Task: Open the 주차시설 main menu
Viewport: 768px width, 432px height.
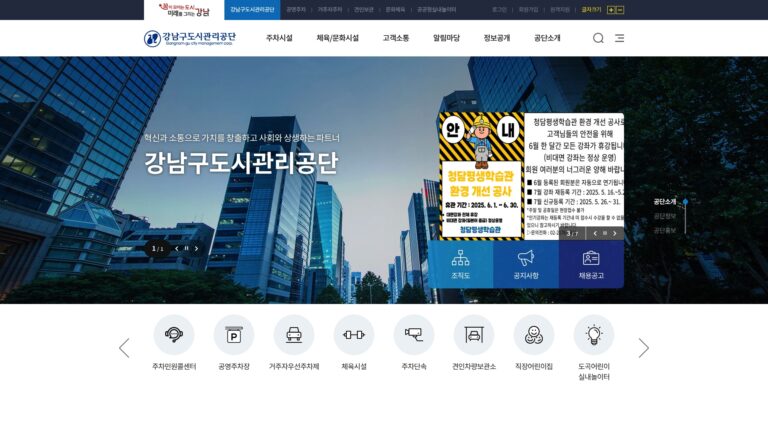Action: (279, 38)
